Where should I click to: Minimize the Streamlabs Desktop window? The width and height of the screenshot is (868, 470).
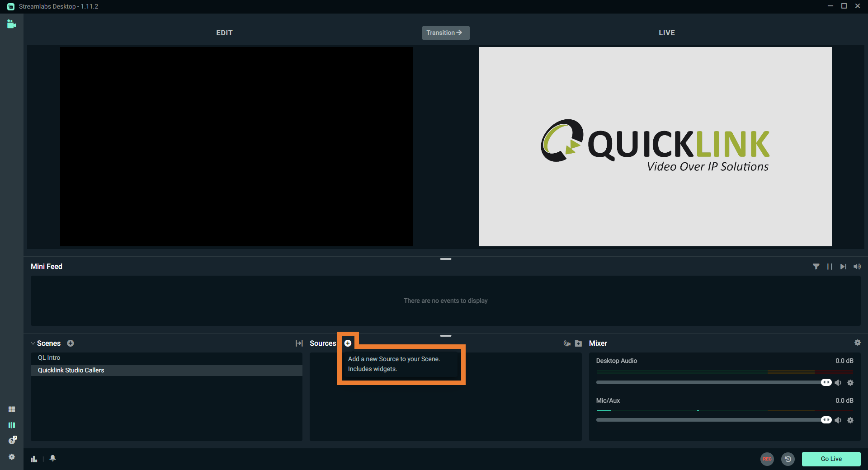coord(830,6)
